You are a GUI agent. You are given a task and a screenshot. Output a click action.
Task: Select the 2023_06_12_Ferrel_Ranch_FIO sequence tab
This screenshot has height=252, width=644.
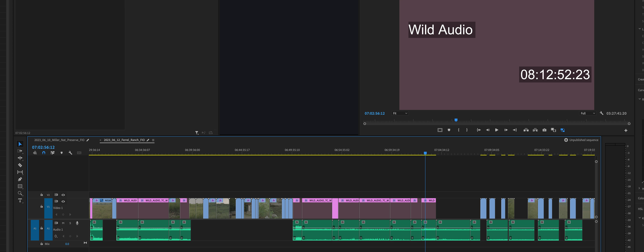pos(124,140)
